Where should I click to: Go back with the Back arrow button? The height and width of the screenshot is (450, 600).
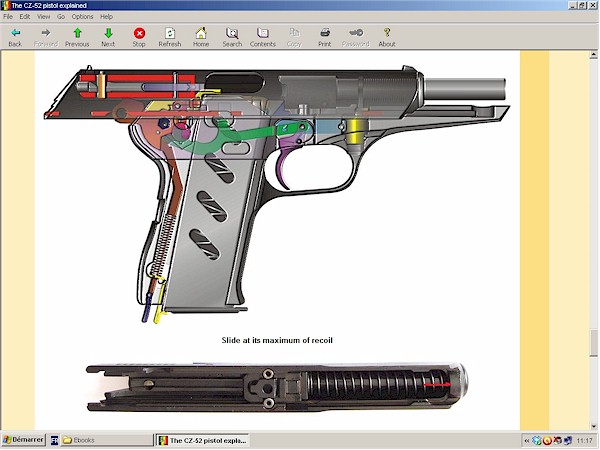15,37
